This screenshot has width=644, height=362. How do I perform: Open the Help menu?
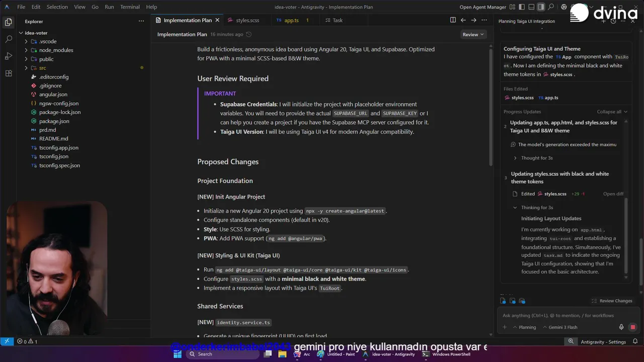click(x=151, y=7)
